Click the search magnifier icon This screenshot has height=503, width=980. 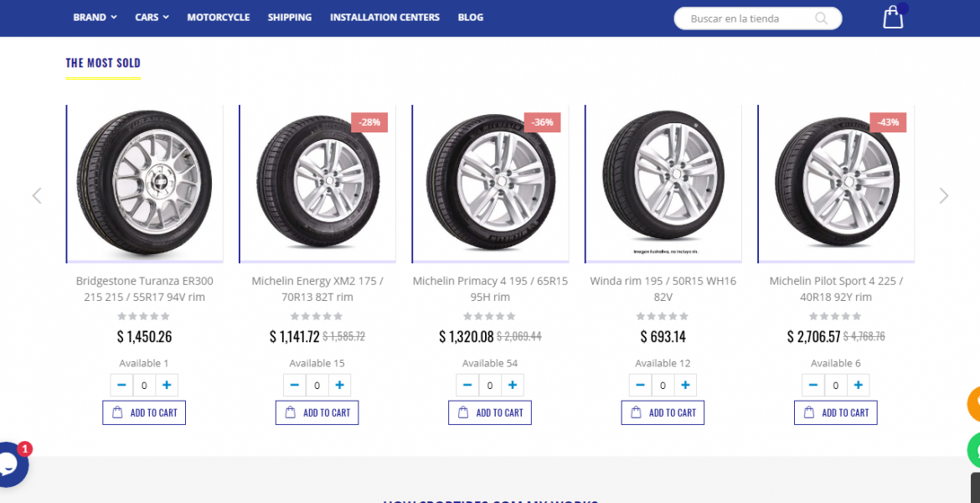click(x=822, y=18)
